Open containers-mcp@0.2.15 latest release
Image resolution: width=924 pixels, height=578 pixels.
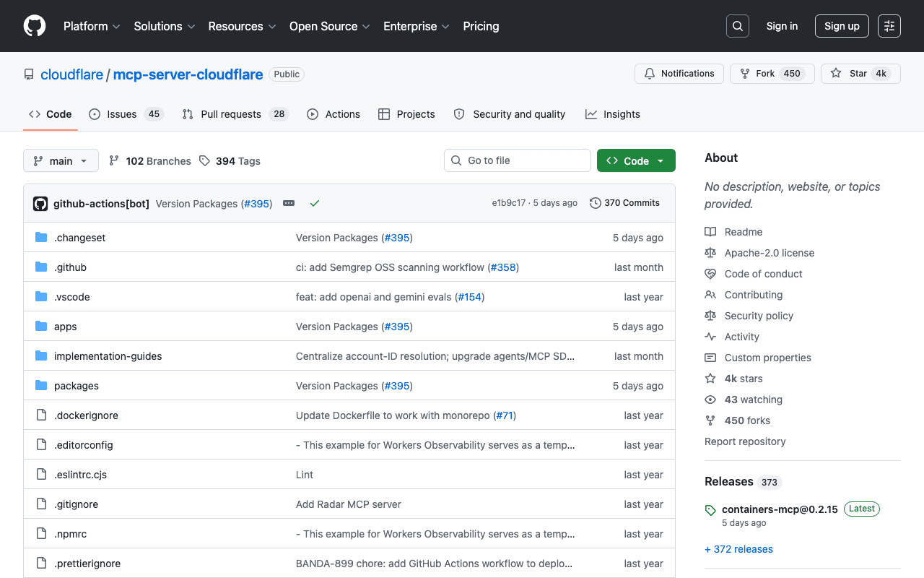coord(780,509)
